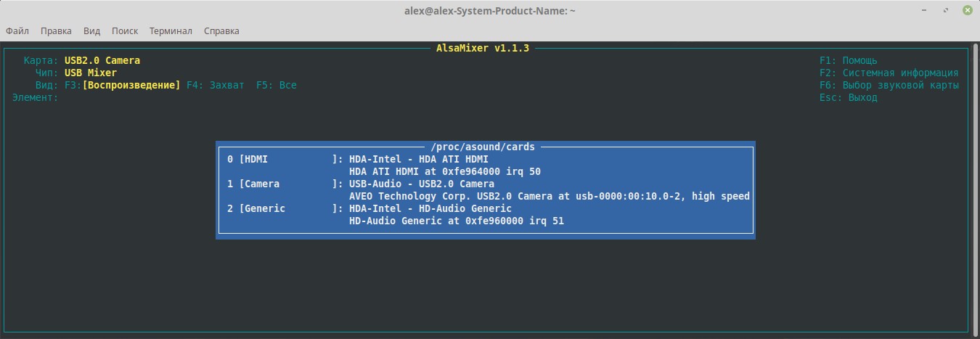Click the /proc/asound/cards dialog title
This screenshot has width=980, height=339.
pyautogui.click(x=483, y=147)
